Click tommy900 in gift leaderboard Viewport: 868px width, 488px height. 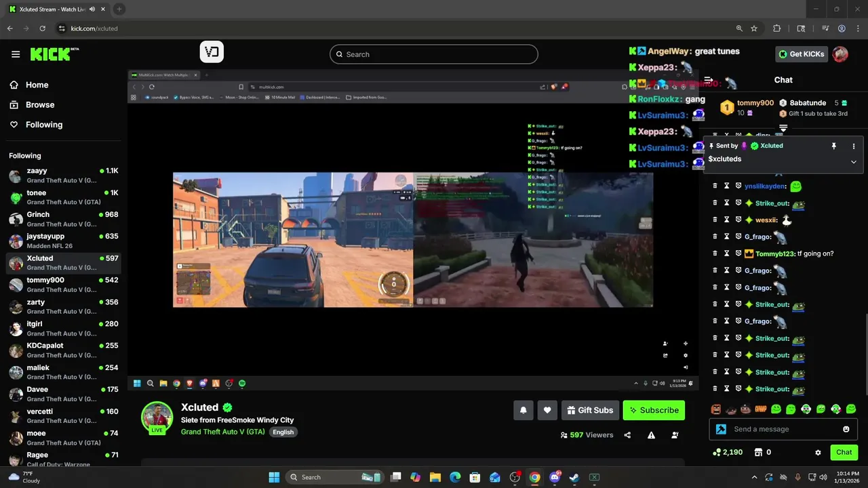coord(755,103)
